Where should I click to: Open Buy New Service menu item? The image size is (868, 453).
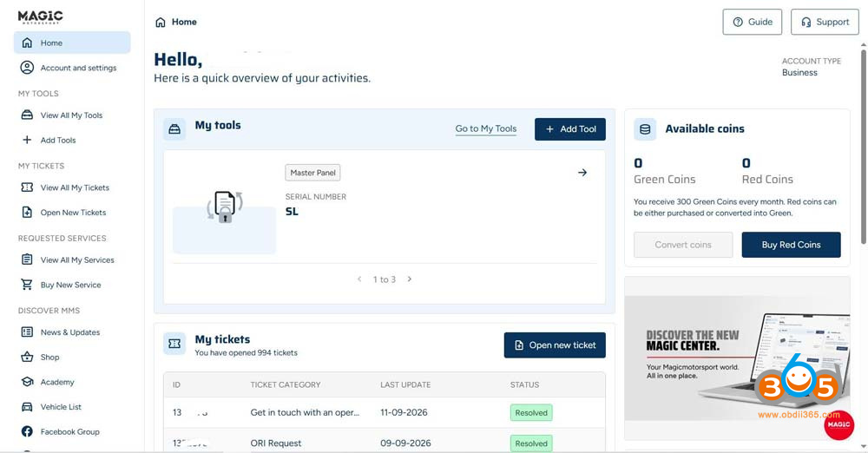72,285
